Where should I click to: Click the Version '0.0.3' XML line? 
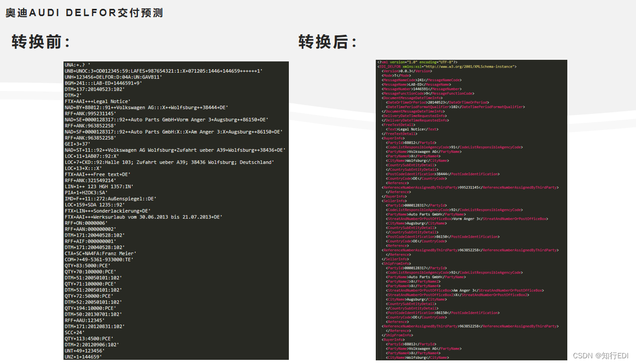click(x=407, y=71)
